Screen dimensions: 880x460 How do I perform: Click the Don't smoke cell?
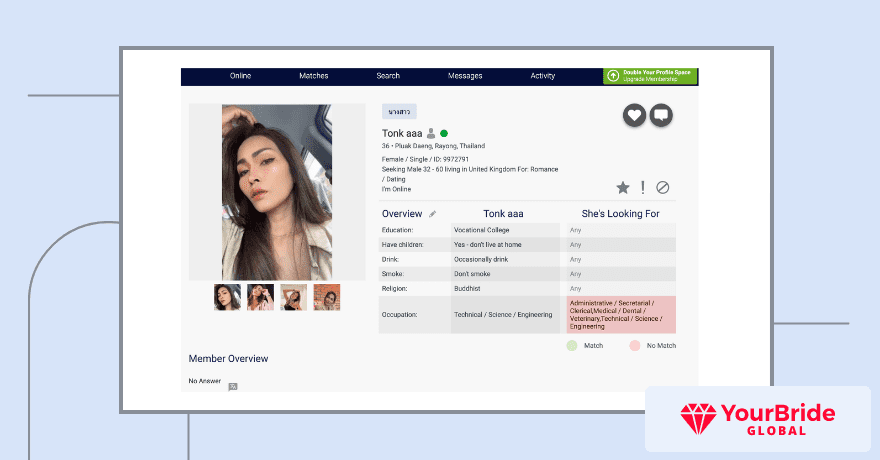click(505, 274)
